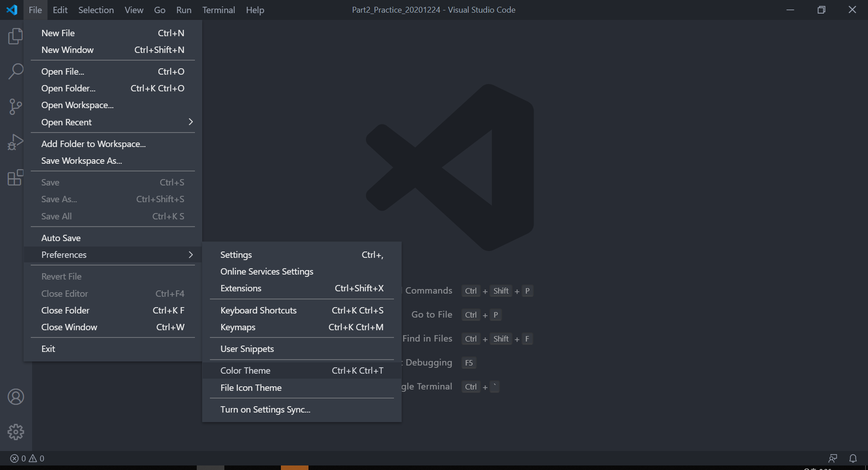Click the Close Editor menu entry
Viewport: 868px width, 470px height.
113,294
